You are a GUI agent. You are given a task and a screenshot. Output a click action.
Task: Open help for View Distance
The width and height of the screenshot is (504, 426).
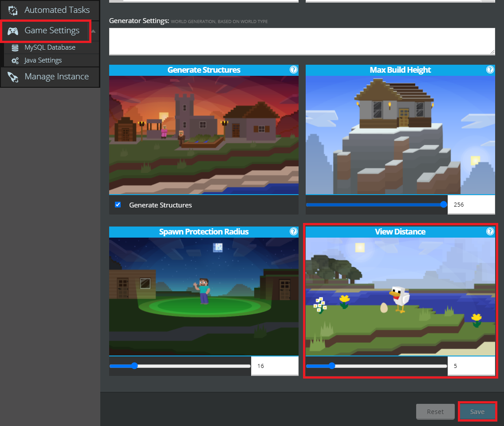pos(490,231)
